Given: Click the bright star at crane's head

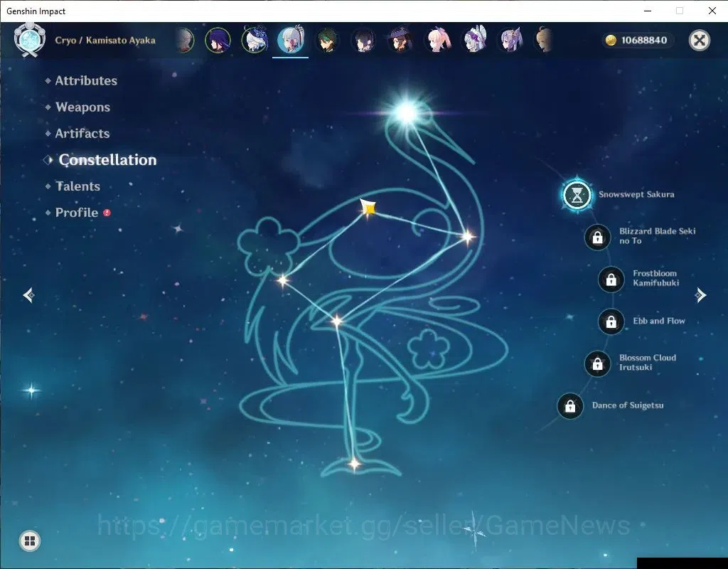Looking at the screenshot, I should point(407,113).
